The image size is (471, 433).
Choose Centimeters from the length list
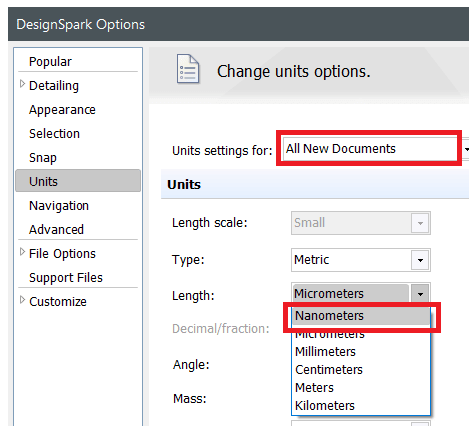[361, 370]
